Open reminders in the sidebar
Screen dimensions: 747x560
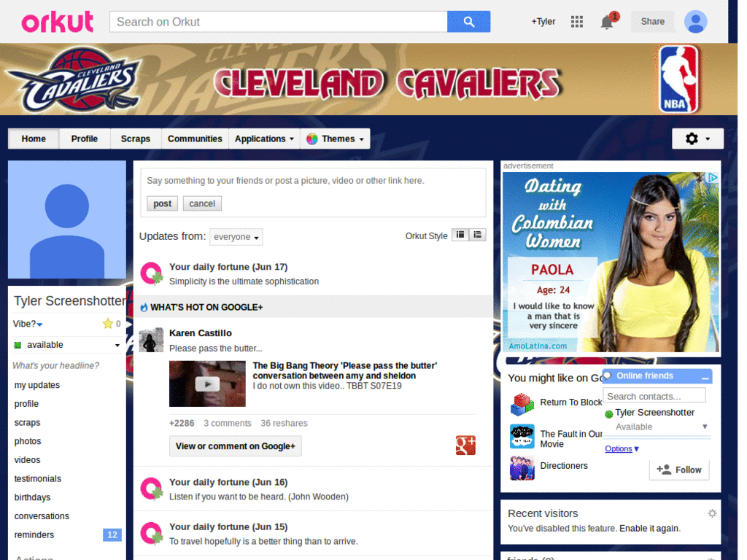coord(34,534)
